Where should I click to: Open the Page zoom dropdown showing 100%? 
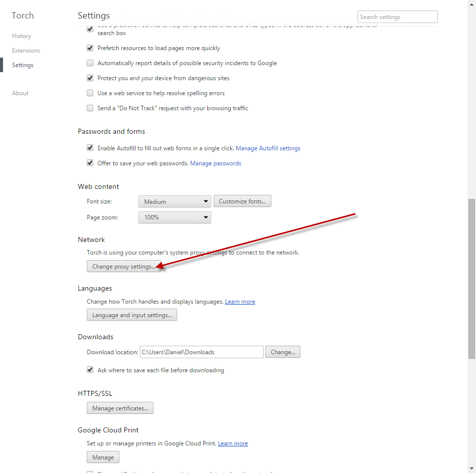click(x=175, y=217)
